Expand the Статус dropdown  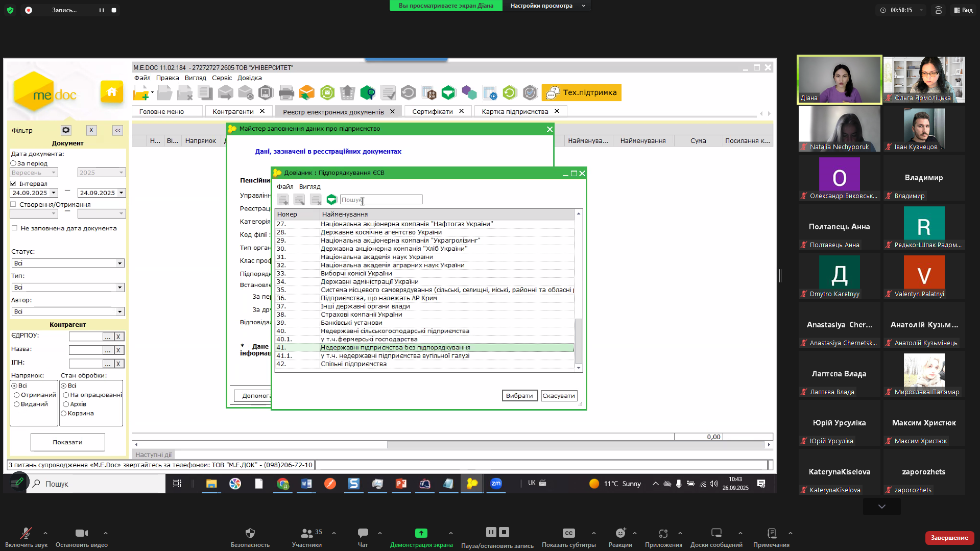coord(119,263)
